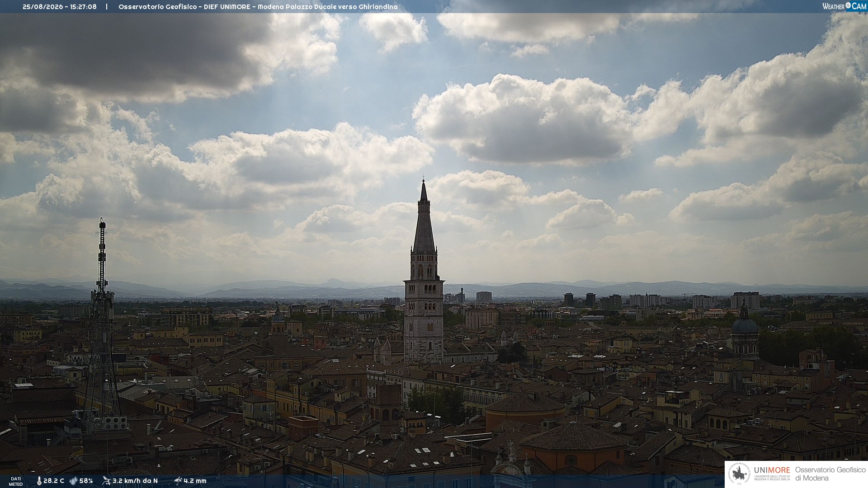Click the WeatherCam logo
Viewport: 868px width, 488px height.
[x=844, y=6]
